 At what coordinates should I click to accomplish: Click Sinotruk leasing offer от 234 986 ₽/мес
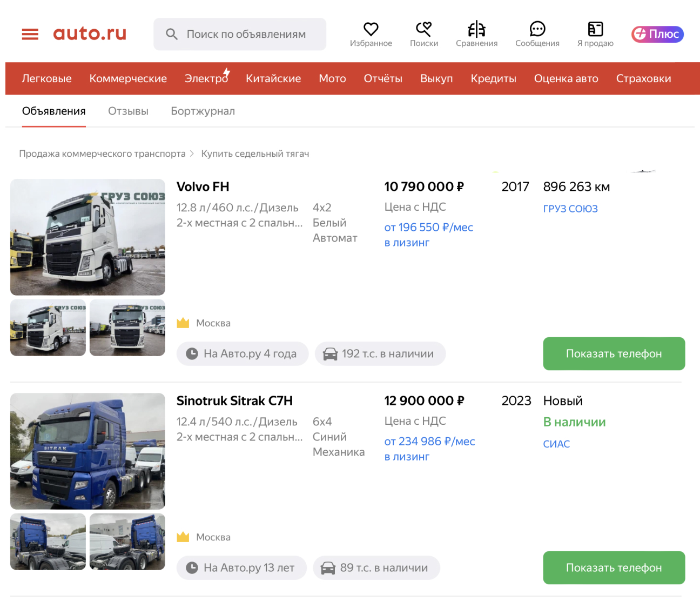(429, 442)
